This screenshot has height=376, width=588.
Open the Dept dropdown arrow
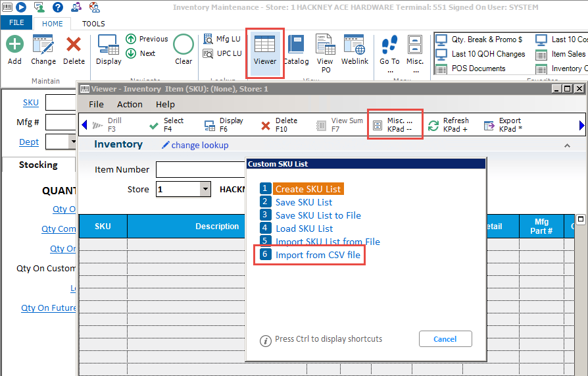click(73, 142)
